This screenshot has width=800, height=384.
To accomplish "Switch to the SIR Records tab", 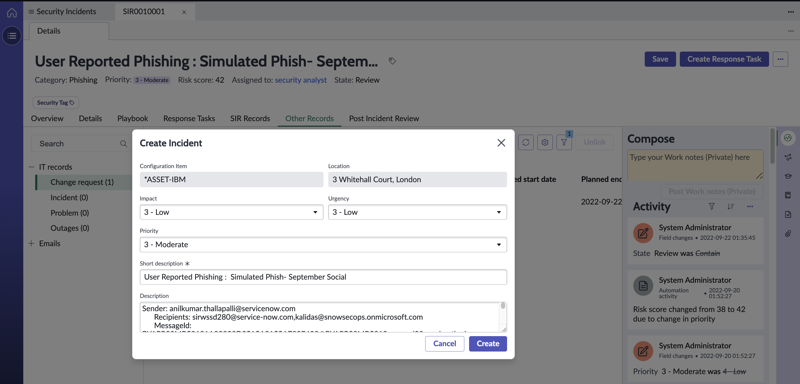I will pos(250,118).
